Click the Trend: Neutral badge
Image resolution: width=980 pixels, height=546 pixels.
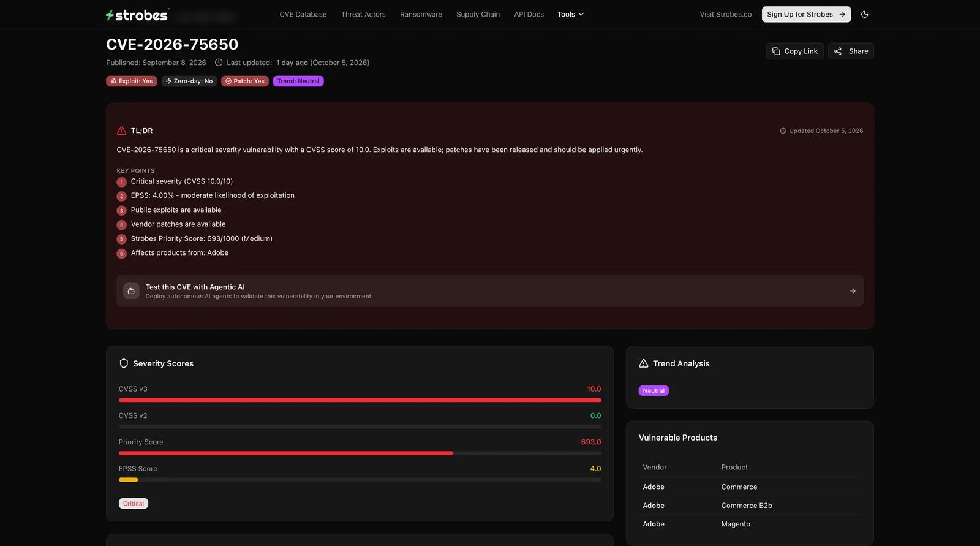pyautogui.click(x=298, y=81)
